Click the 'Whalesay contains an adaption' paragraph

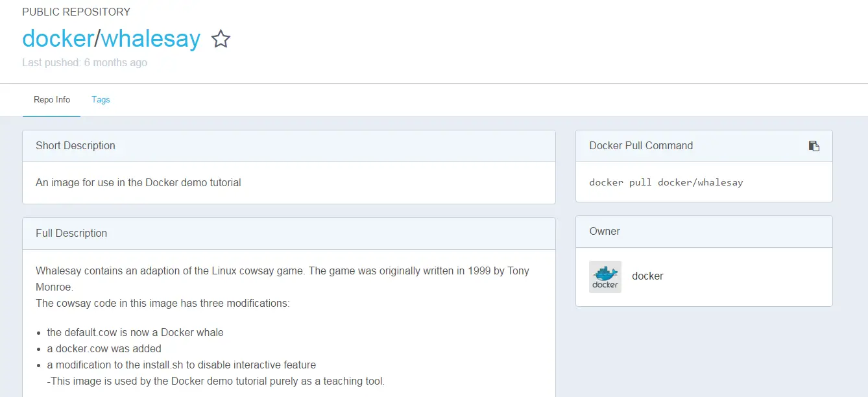(282, 279)
